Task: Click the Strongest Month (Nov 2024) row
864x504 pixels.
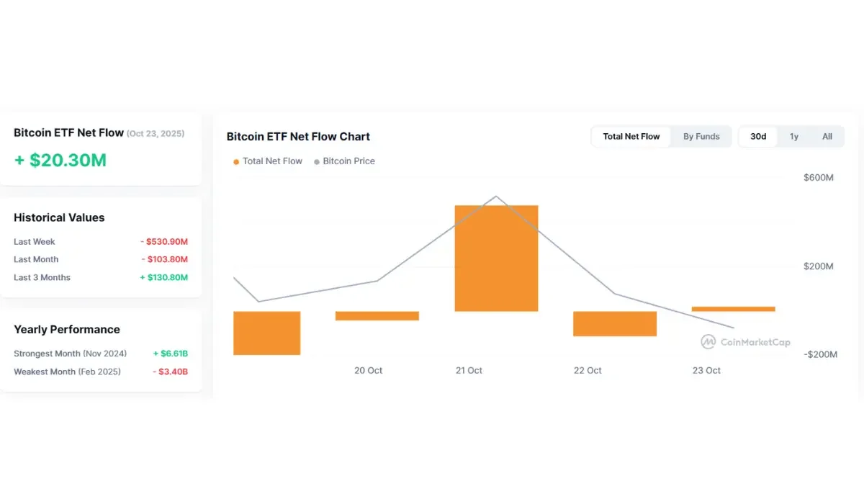Action: (x=101, y=354)
